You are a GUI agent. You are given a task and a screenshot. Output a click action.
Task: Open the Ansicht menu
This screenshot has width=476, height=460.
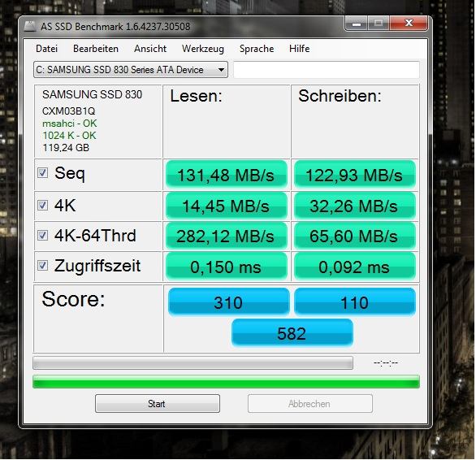[x=150, y=49]
